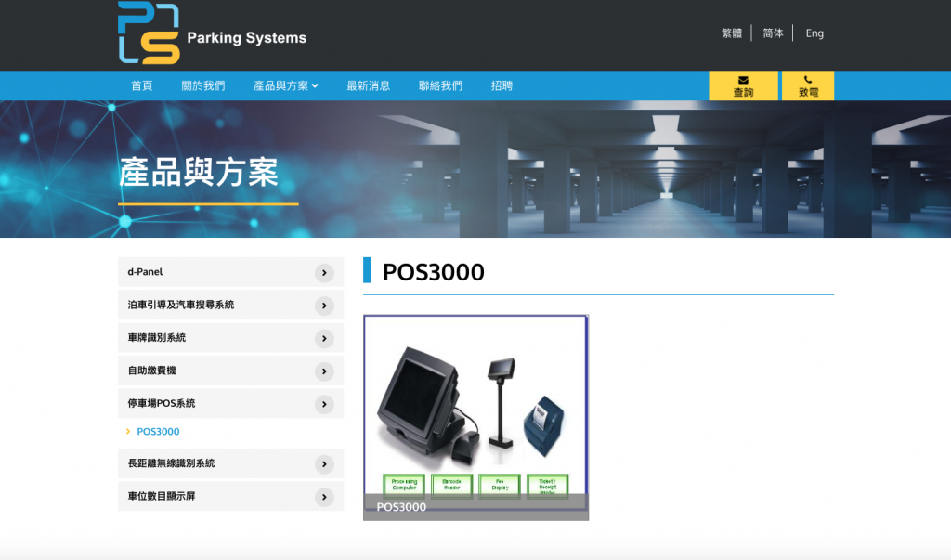Image resolution: width=951 pixels, height=560 pixels.
Task: Click the PS Parking Systems logo
Action: pyautogui.click(x=212, y=34)
